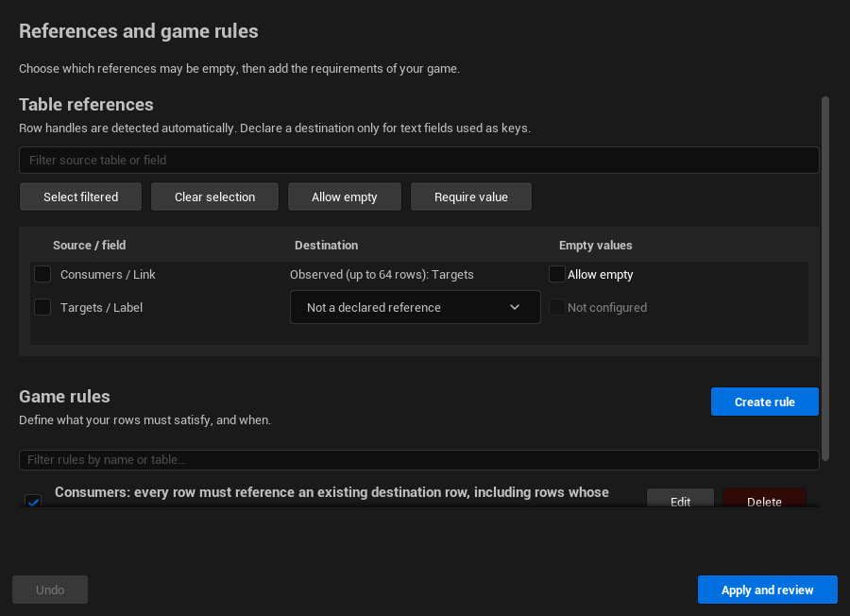Click the Destination column header

coord(327,245)
